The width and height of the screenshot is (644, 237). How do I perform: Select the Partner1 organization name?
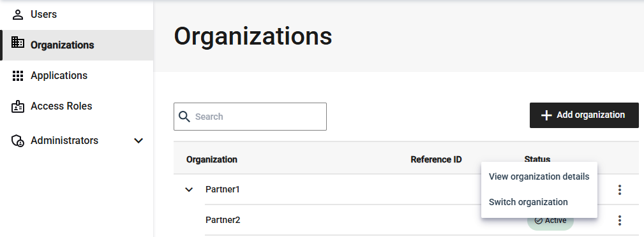point(223,189)
